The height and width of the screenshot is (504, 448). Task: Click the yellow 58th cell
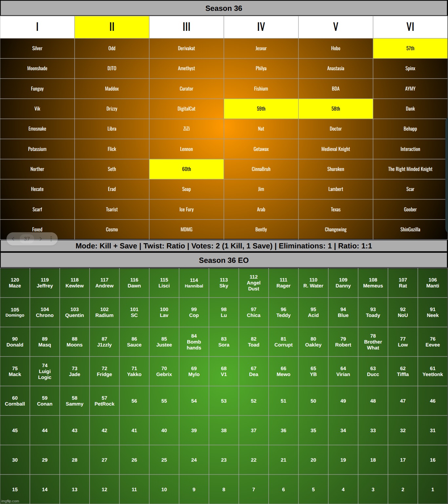[336, 109]
